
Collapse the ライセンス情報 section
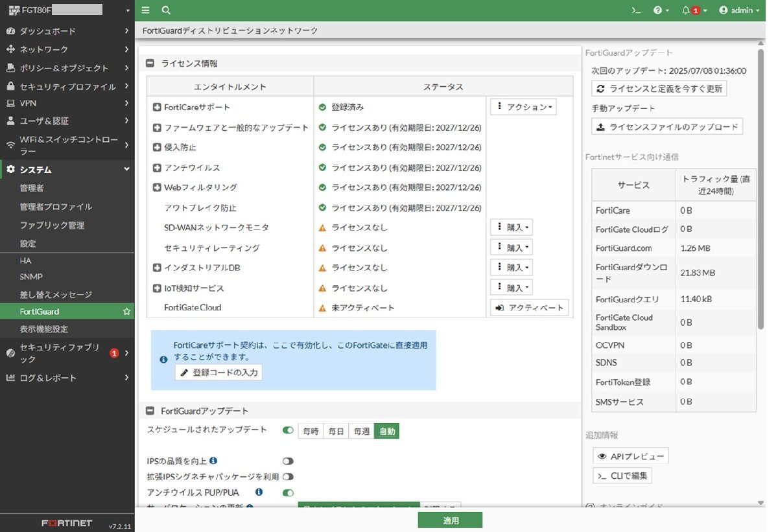[x=150, y=64]
